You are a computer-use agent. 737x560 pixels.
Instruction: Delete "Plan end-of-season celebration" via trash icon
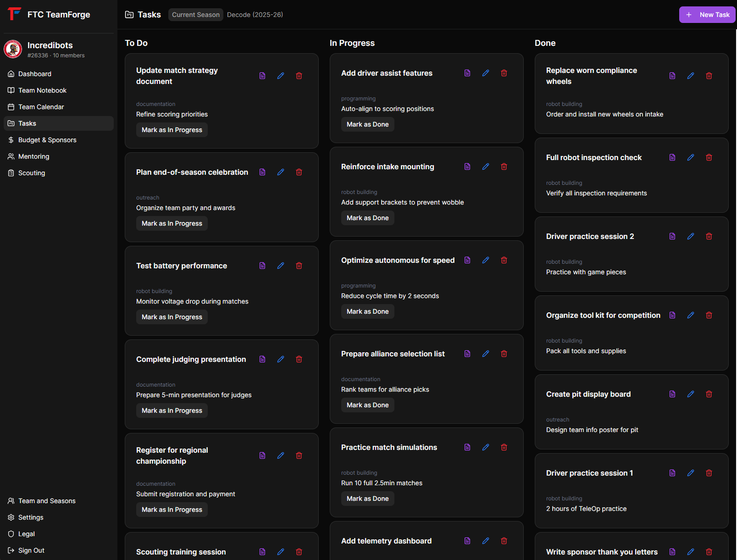point(299,172)
